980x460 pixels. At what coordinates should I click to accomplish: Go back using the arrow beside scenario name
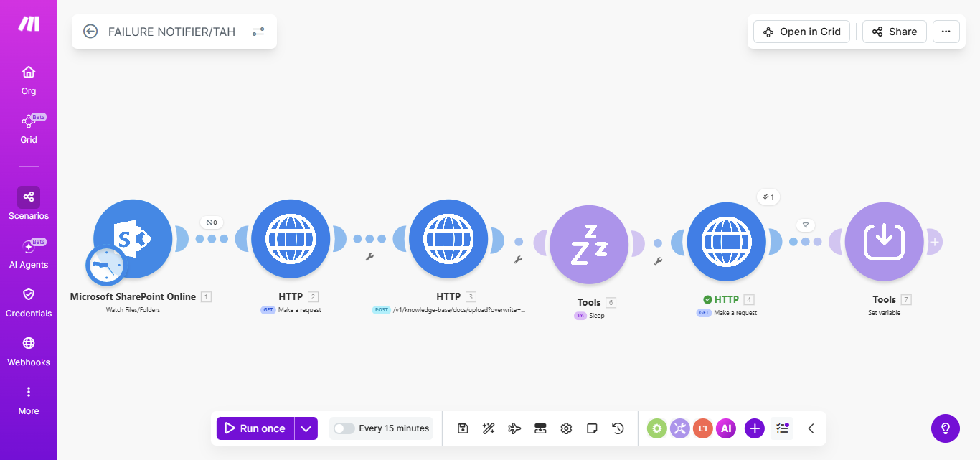(90, 32)
